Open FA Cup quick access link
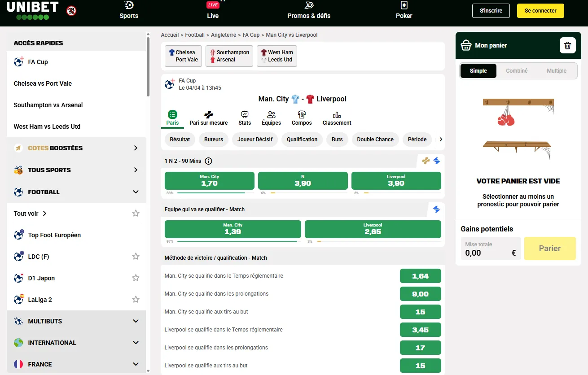This screenshot has width=588, height=375. pos(76,62)
